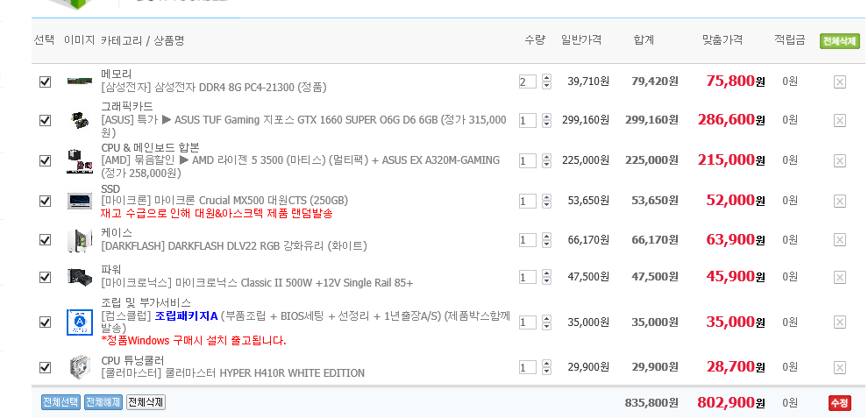This screenshot has height=418, width=868.
Task: Decrease the graphics card quantity by one
Action: click(x=547, y=124)
